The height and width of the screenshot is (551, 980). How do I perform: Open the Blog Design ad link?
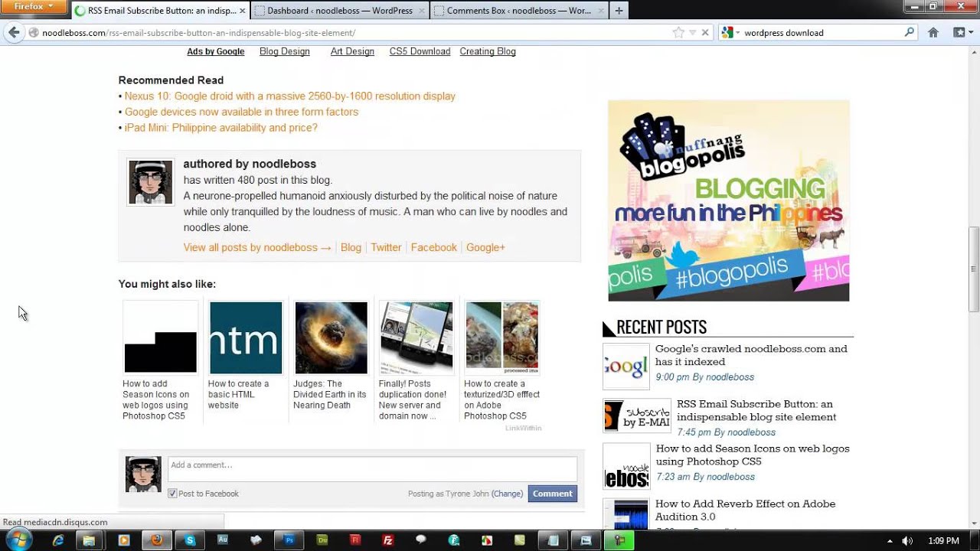[x=285, y=51]
